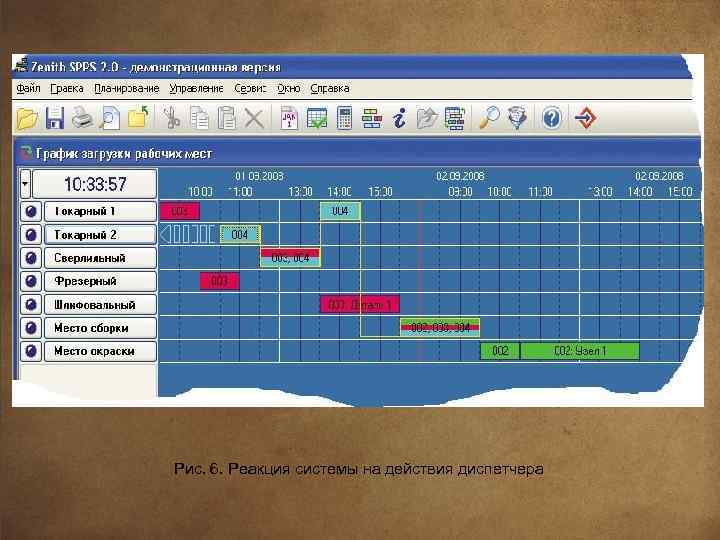Select the short green 002 bar
720x540 pixels.
pyautogui.click(x=500, y=351)
